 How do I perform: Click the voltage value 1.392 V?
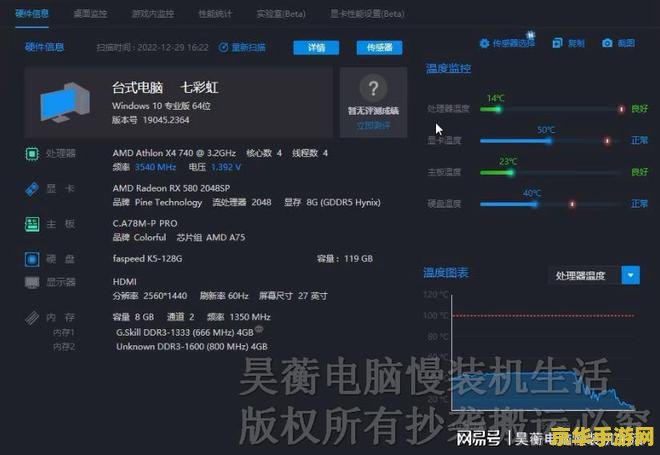[x=226, y=167]
